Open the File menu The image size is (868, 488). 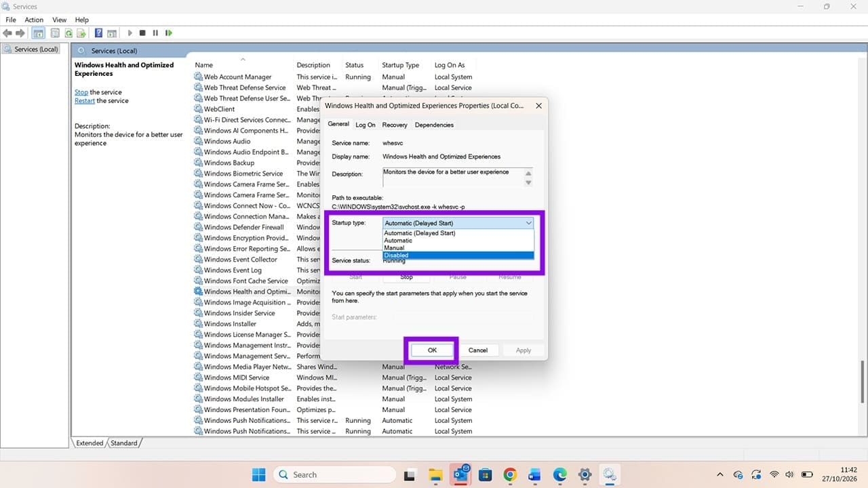click(x=11, y=20)
